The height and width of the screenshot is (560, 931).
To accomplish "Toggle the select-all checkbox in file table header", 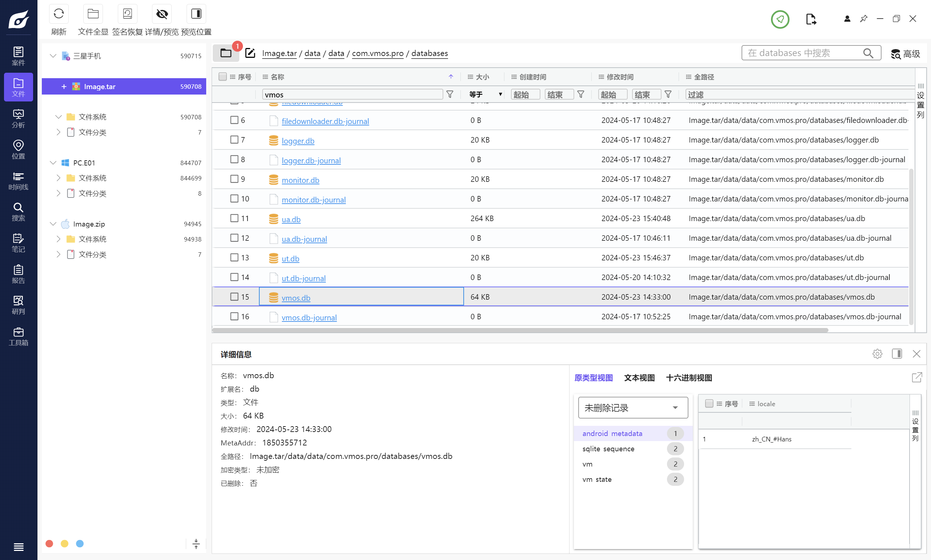I will point(223,77).
